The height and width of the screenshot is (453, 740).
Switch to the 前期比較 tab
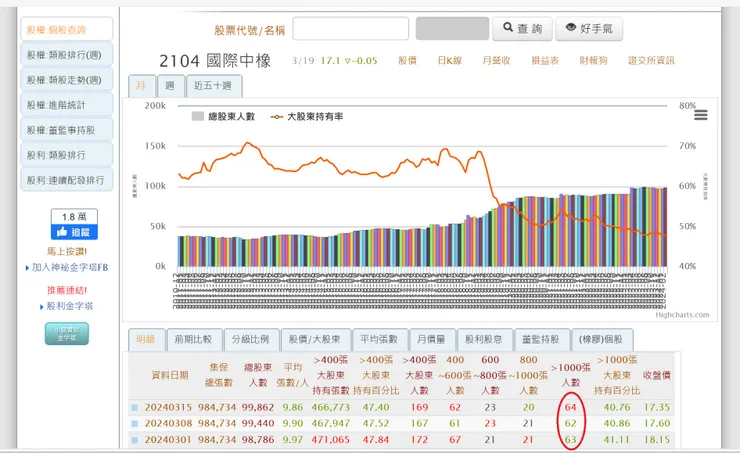coord(193,339)
